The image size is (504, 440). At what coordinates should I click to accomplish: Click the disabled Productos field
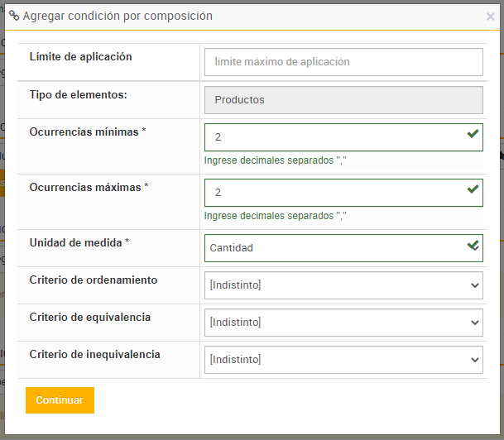coord(343,99)
